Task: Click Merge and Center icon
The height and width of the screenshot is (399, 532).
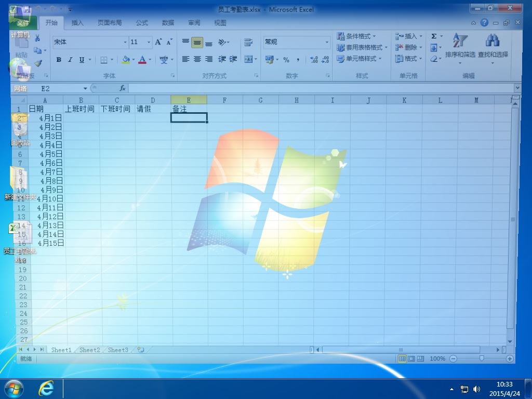Action: click(248, 59)
